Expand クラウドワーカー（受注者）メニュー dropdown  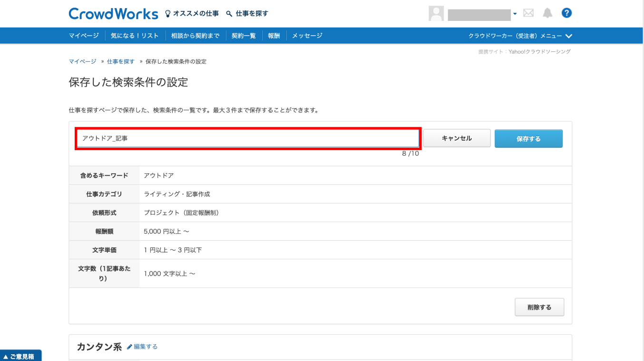[x=520, y=36]
